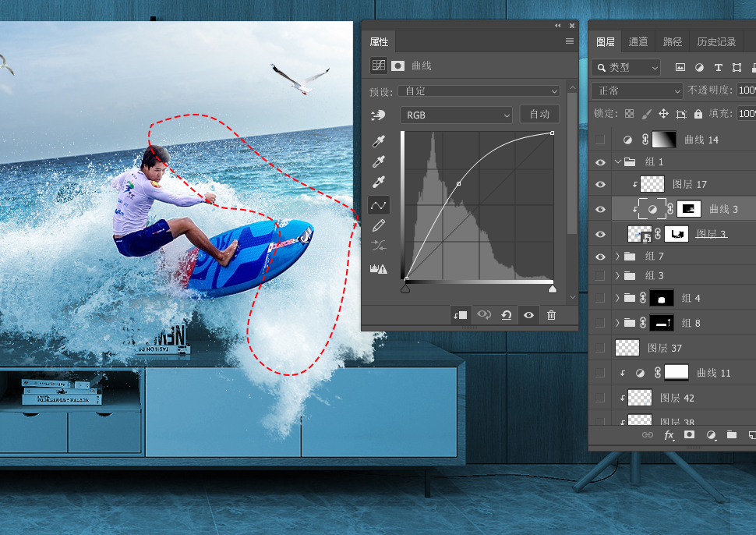Click the 曲线 3 layer mask thumbnail
Viewport: 756px width, 535px height.
coord(689,209)
